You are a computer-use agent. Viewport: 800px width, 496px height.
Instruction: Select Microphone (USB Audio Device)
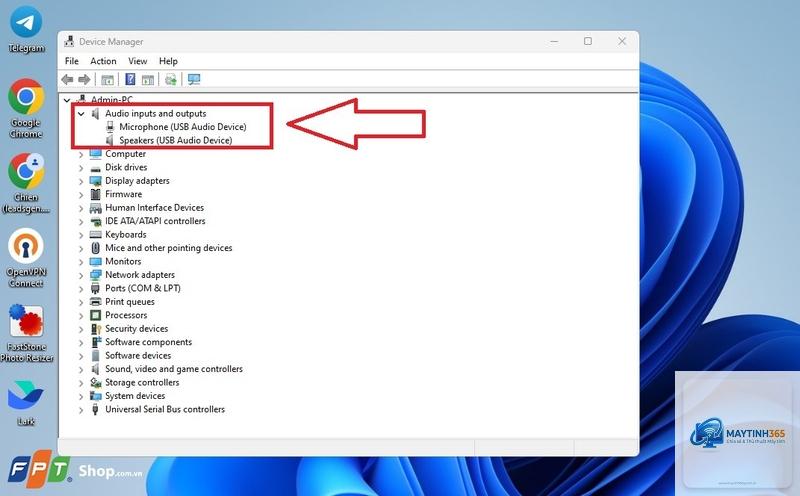[x=183, y=127]
